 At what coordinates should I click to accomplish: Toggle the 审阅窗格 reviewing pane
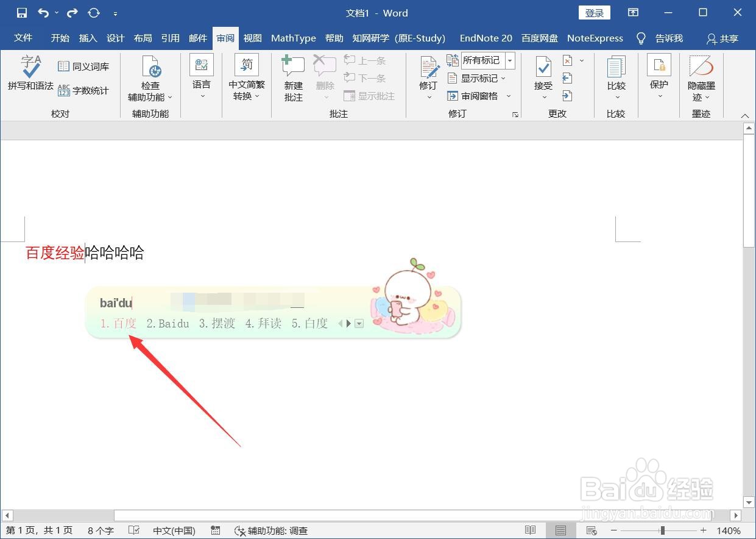click(472, 96)
